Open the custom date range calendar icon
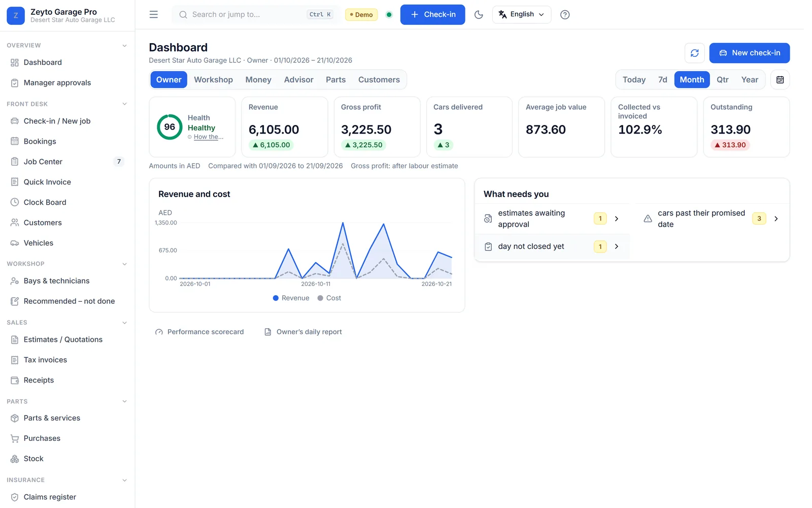The width and height of the screenshot is (812, 508). point(780,80)
